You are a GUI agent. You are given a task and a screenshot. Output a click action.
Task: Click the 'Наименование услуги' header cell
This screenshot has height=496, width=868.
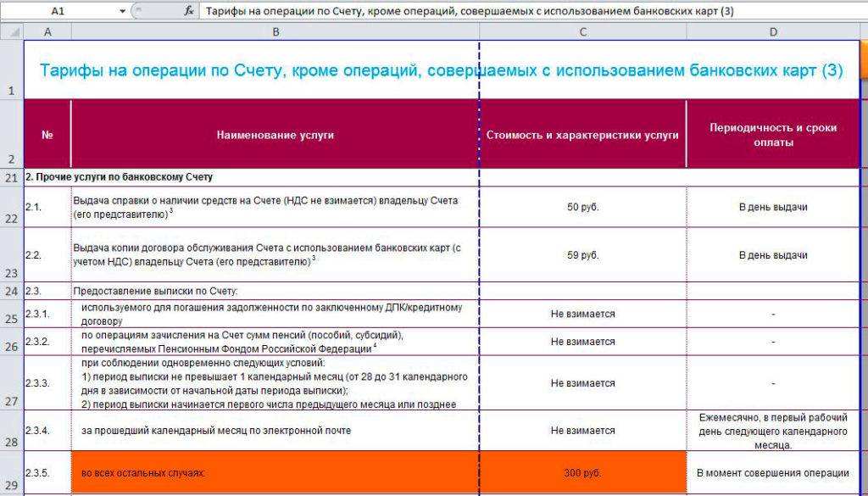click(x=275, y=135)
